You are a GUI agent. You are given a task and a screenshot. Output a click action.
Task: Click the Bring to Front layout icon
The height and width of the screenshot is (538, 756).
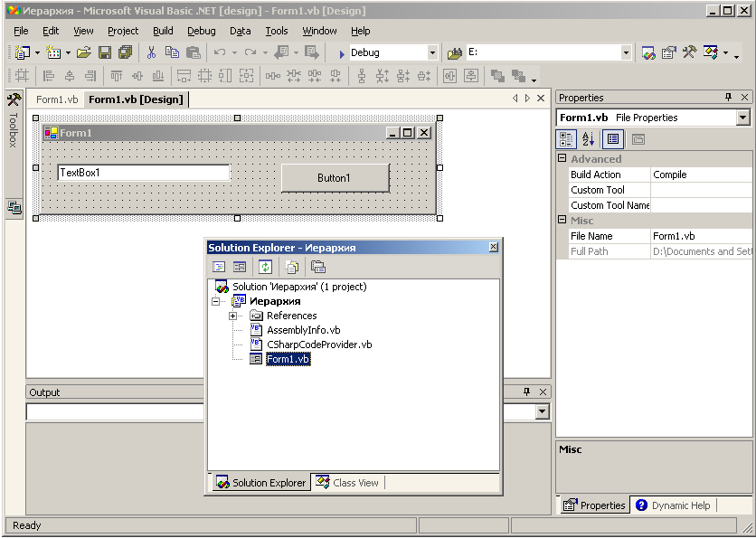click(497, 76)
